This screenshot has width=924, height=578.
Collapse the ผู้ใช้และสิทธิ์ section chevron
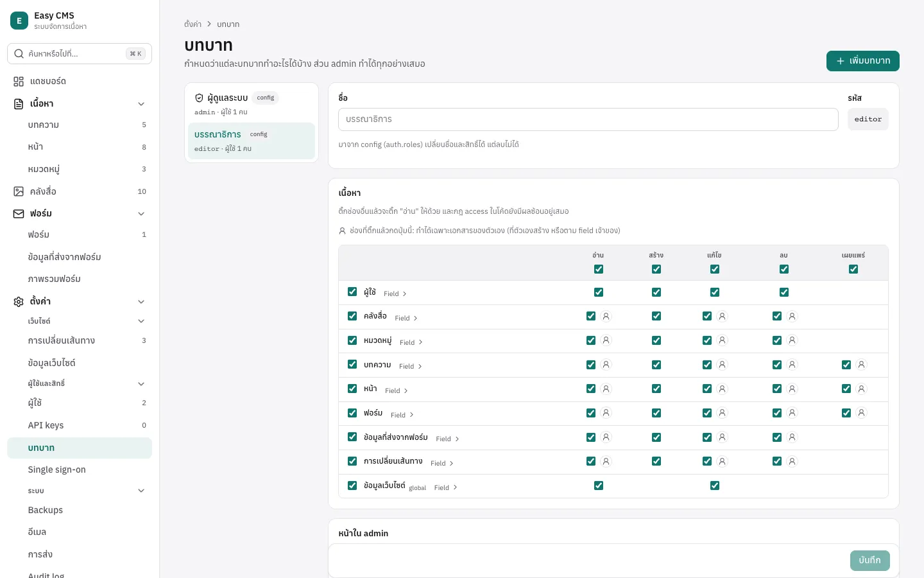(141, 384)
